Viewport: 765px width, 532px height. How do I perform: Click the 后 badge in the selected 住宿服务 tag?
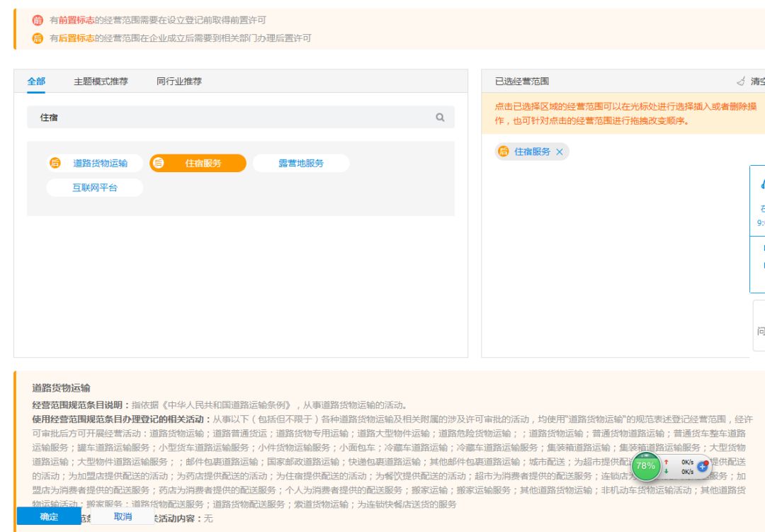coord(504,152)
